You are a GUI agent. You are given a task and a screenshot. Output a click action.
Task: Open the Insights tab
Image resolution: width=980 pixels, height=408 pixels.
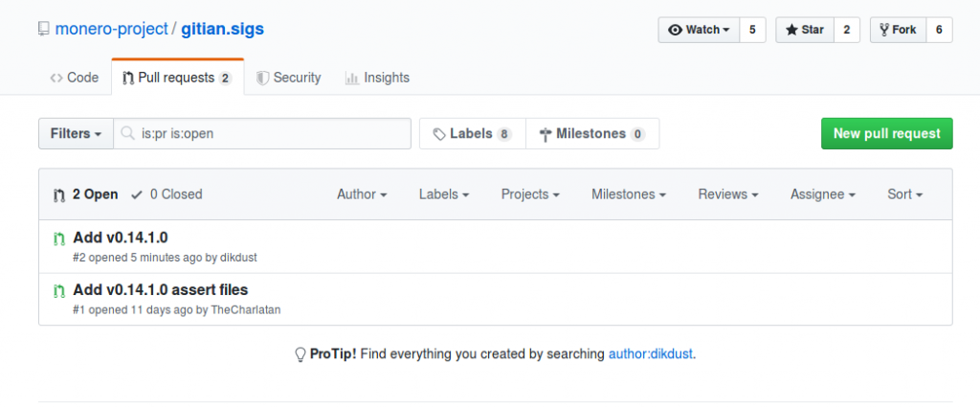[x=377, y=78]
